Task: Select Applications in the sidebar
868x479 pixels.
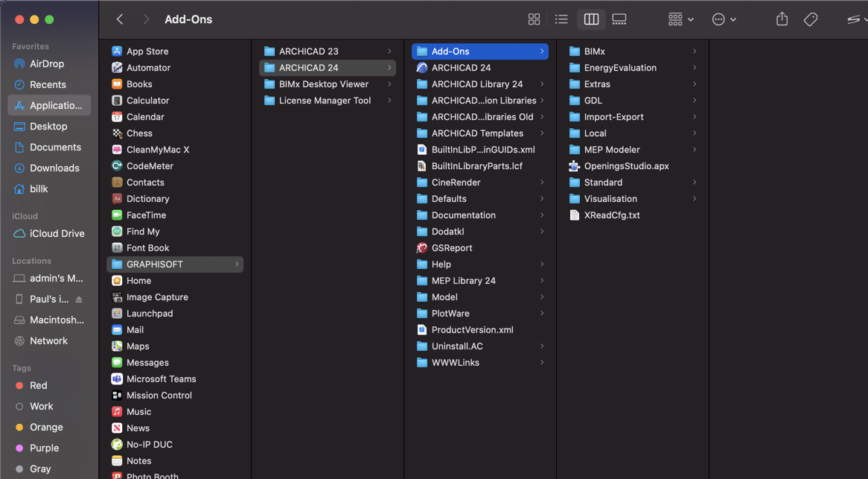Action: (x=49, y=105)
